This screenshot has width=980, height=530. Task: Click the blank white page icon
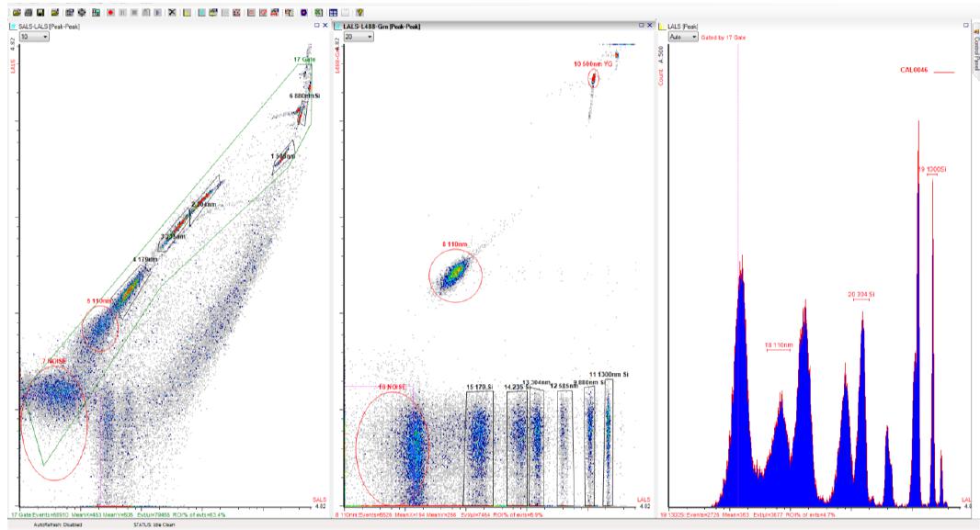click(x=346, y=13)
